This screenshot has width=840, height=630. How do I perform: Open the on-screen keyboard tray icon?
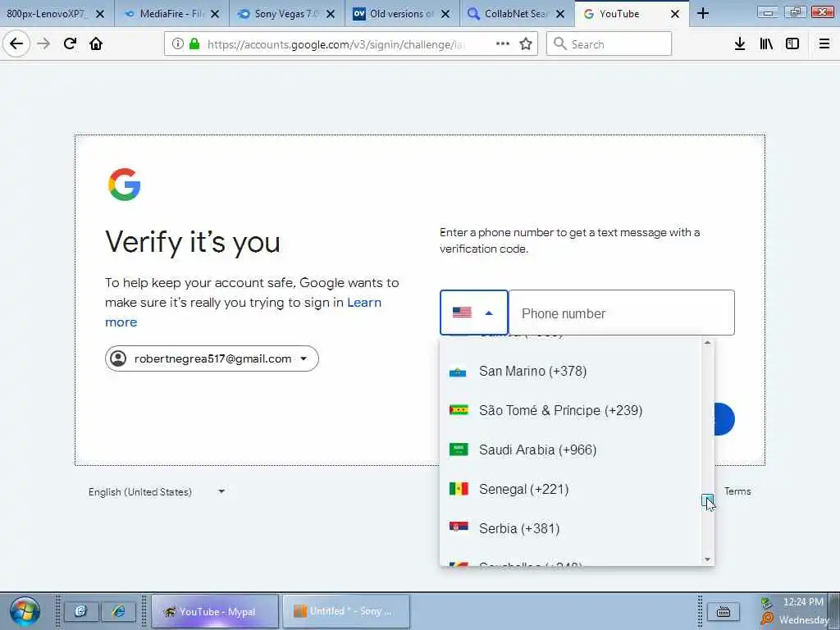(724, 611)
